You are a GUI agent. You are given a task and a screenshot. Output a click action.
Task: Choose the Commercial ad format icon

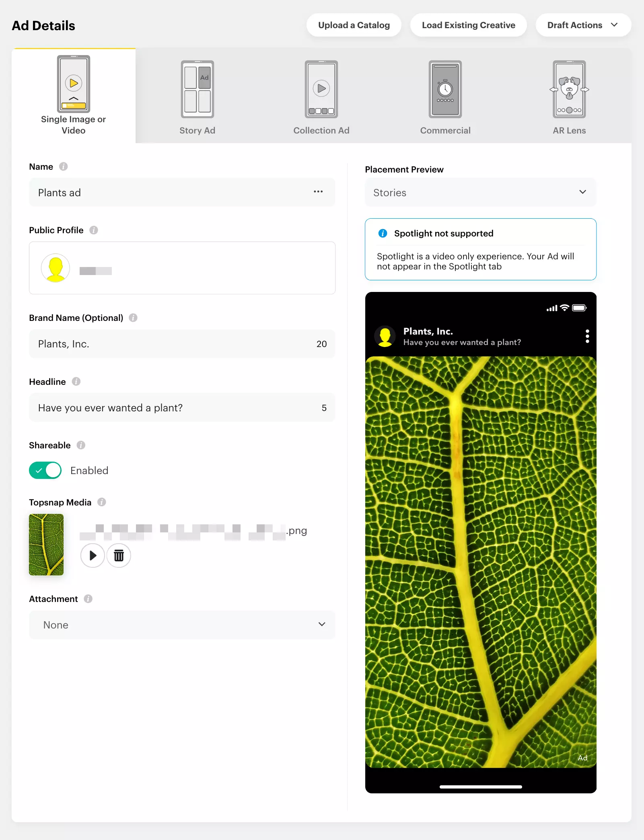pos(445,89)
